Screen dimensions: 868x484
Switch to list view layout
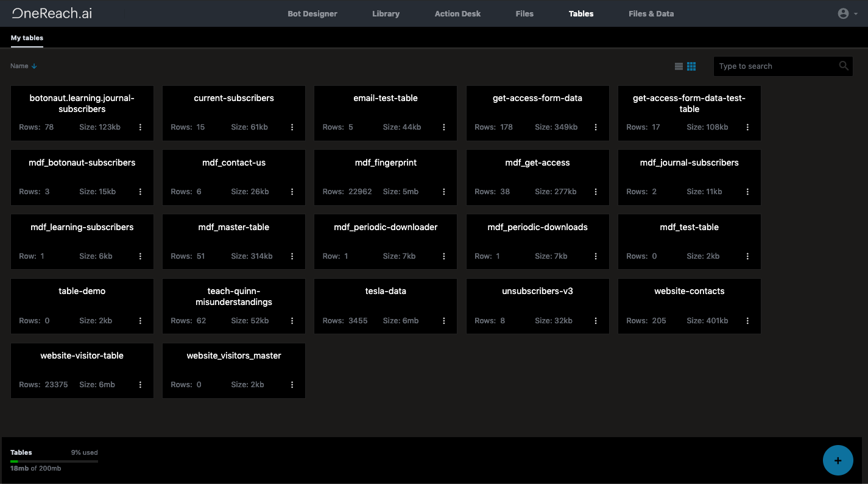coord(679,66)
